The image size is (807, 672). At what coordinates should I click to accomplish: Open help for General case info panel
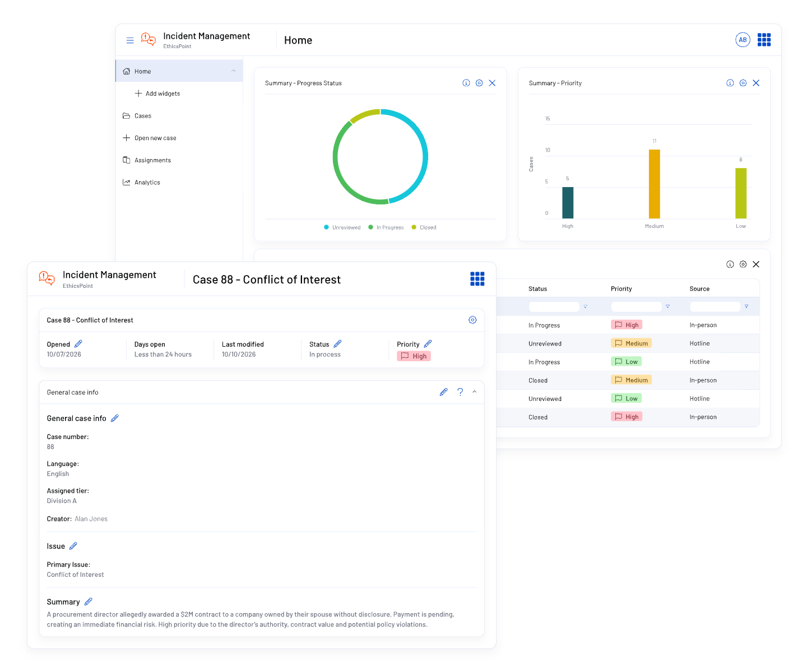(x=460, y=392)
